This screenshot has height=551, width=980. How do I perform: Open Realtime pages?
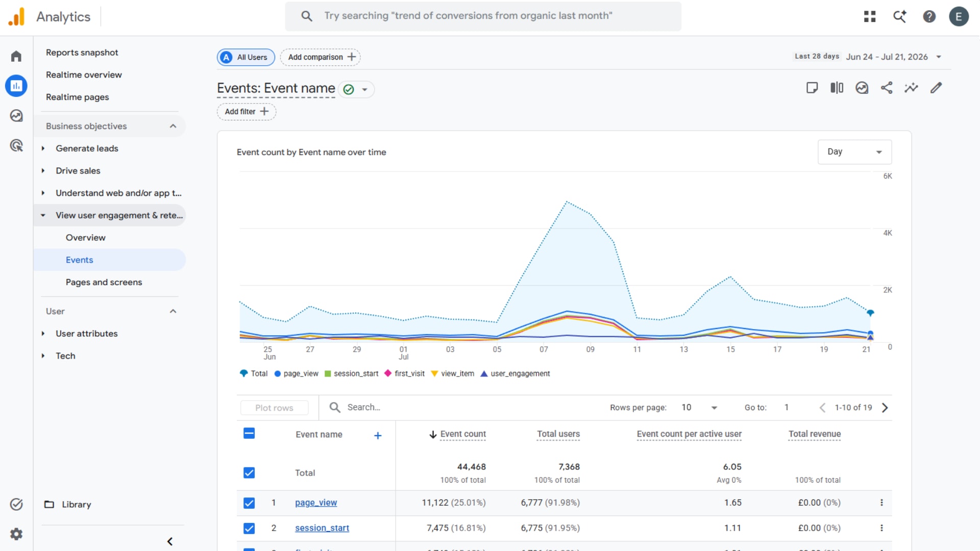[x=77, y=97]
